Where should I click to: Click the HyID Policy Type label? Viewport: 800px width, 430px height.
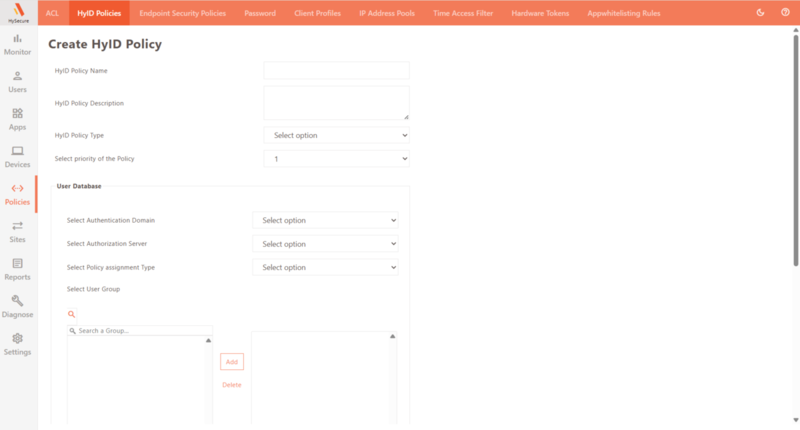point(79,135)
